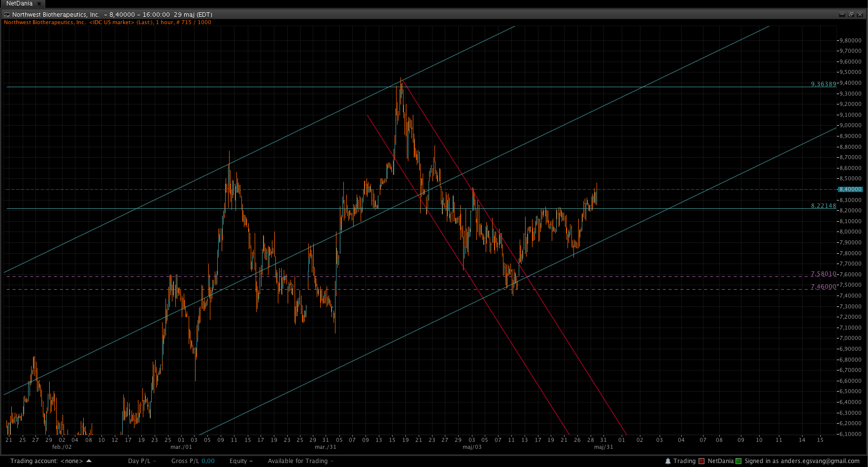Screen dimensions: 868x467
Task: Click the Gross P/L value in status bar
Action: (x=208, y=461)
